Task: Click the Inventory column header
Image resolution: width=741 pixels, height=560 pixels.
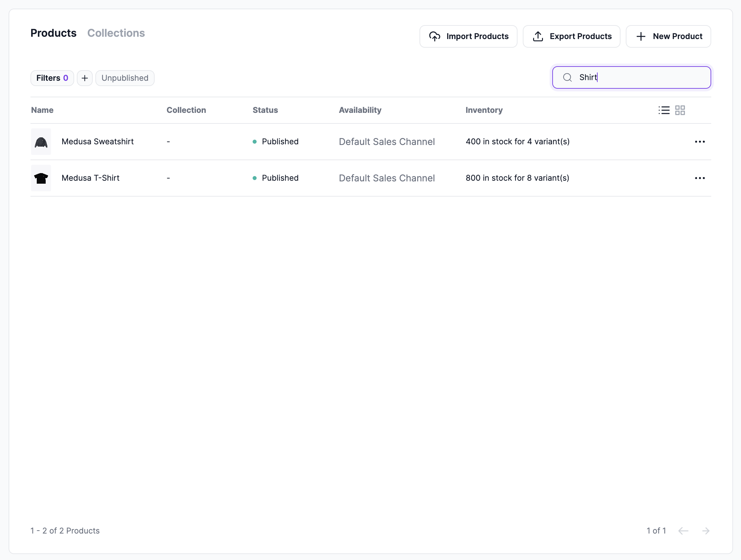Action: 484,110
